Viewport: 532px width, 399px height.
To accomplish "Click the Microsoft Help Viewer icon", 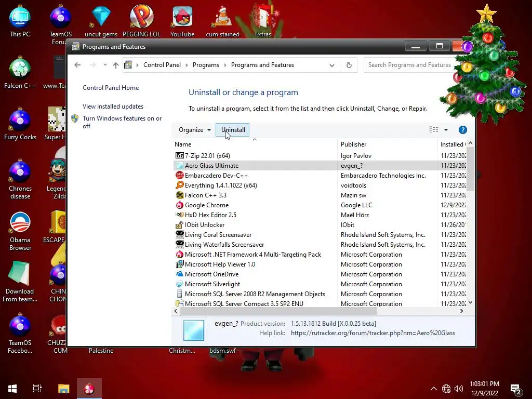I will click(179, 264).
